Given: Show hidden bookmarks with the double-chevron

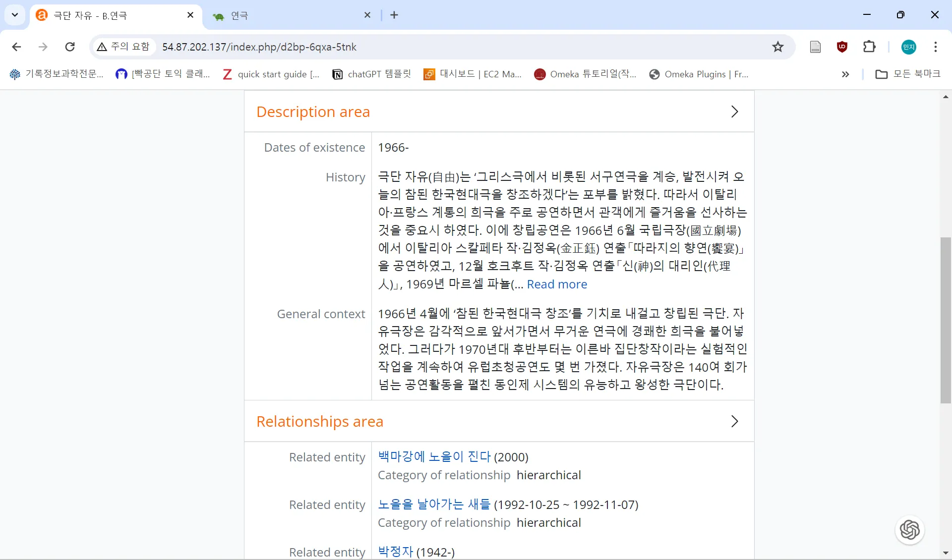Looking at the screenshot, I should point(845,74).
